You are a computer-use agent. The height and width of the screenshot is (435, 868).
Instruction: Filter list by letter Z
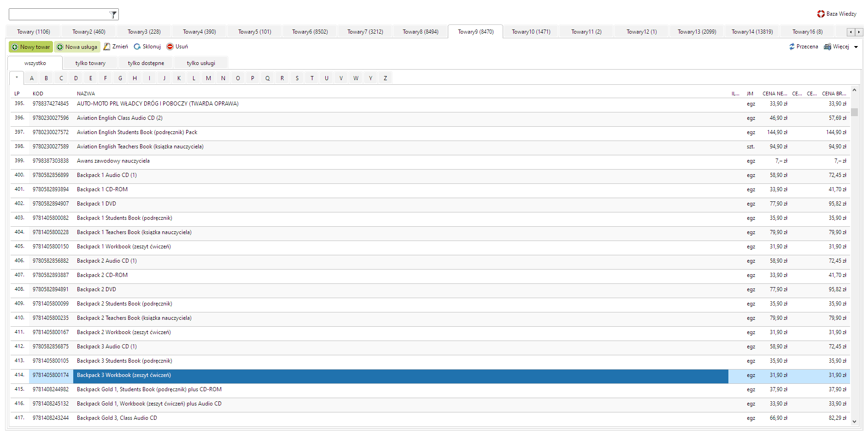[385, 78]
